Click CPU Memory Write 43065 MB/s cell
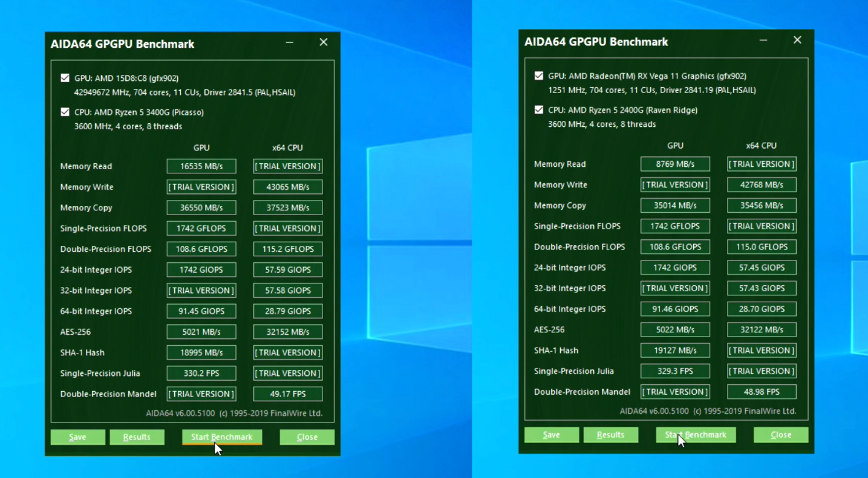The image size is (868, 478). tap(288, 187)
